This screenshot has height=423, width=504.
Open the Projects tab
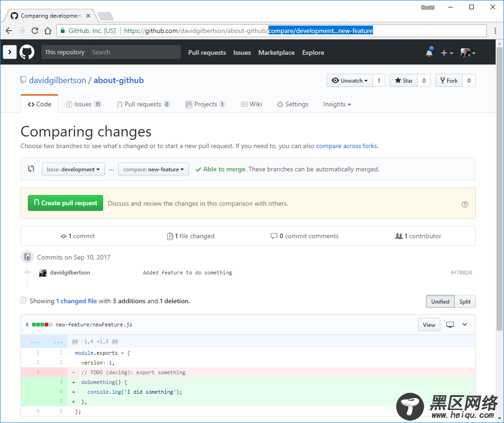pyautogui.click(x=205, y=104)
